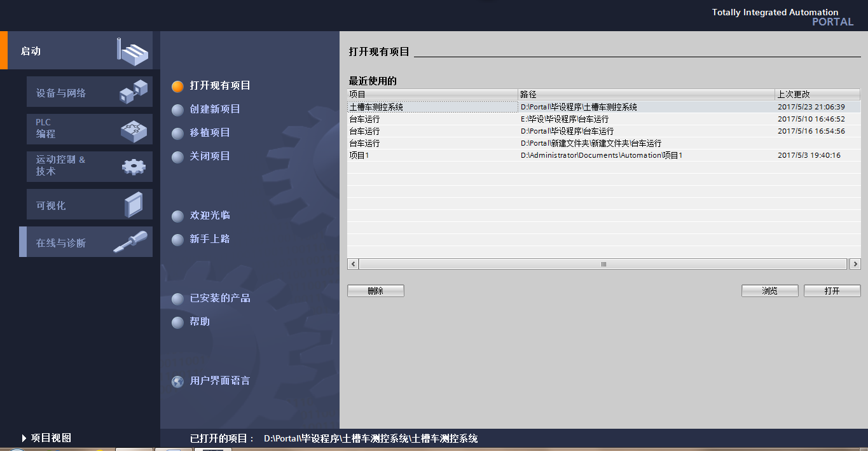Click the bullet beside 创建新项目
The height and width of the screenshot is (451, 868).
click(178, 110)
